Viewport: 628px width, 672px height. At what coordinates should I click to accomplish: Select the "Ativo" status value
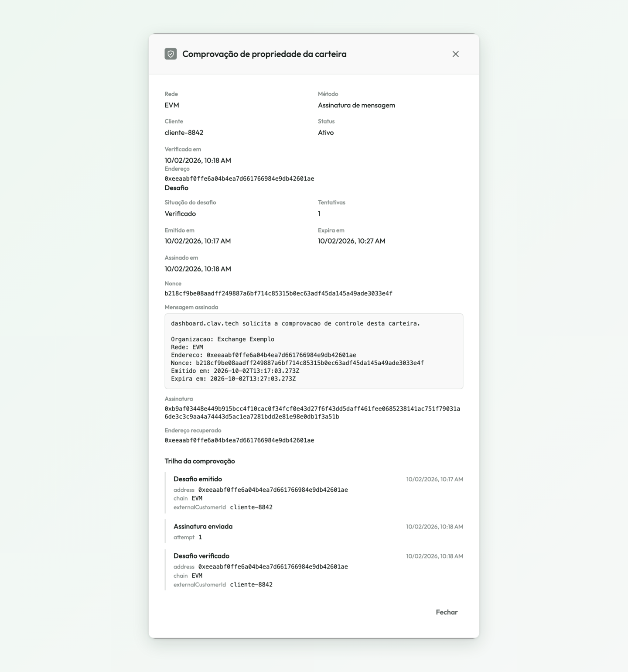pos(326,133)
